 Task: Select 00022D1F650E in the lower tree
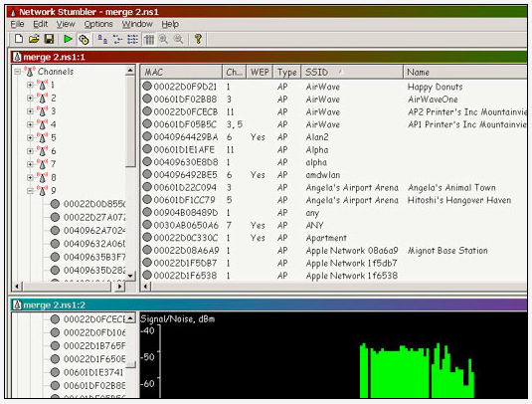94,359
